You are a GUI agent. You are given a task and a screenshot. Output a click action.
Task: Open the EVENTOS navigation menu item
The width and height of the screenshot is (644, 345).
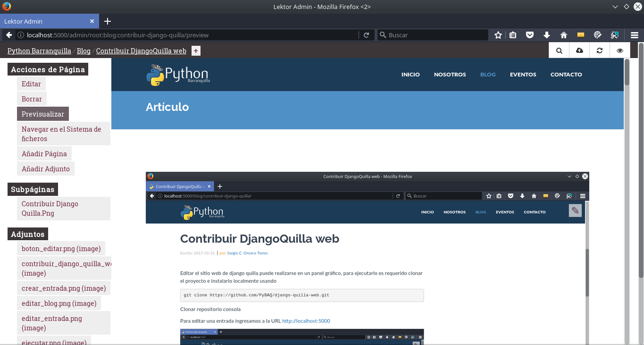(523, 75)
